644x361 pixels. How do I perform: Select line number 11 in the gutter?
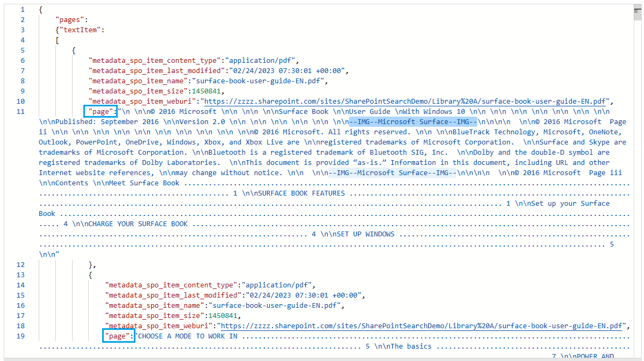click(x=20, y=112)
